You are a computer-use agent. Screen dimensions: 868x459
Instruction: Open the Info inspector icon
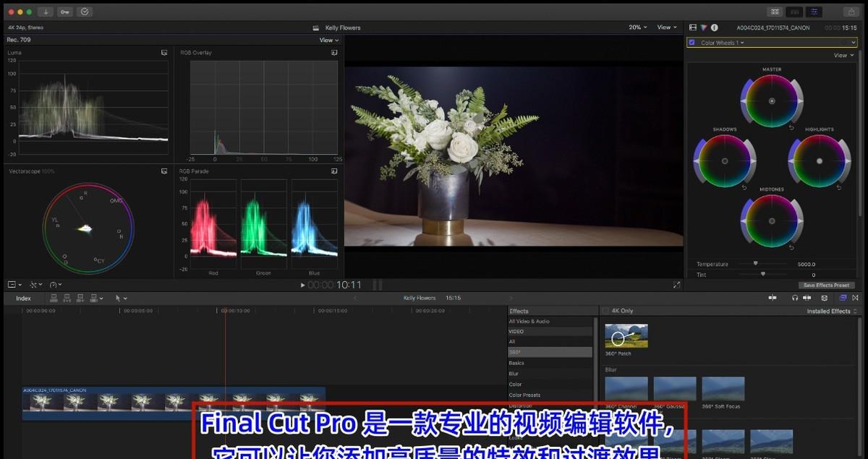click(x=714, y=27)
